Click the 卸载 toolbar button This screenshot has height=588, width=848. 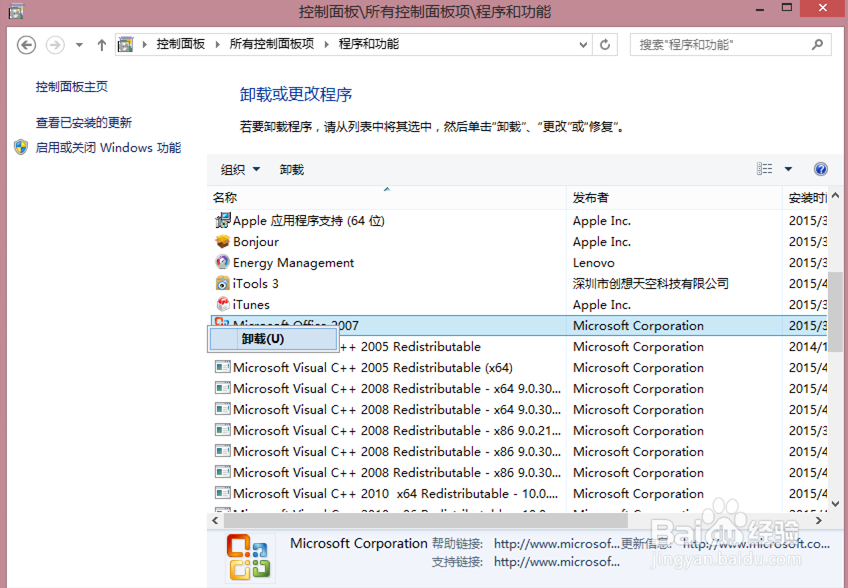point(292,170)
